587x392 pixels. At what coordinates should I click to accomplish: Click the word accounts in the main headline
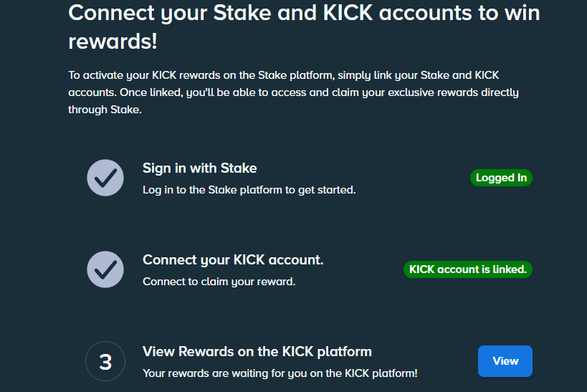pos(425,13)
